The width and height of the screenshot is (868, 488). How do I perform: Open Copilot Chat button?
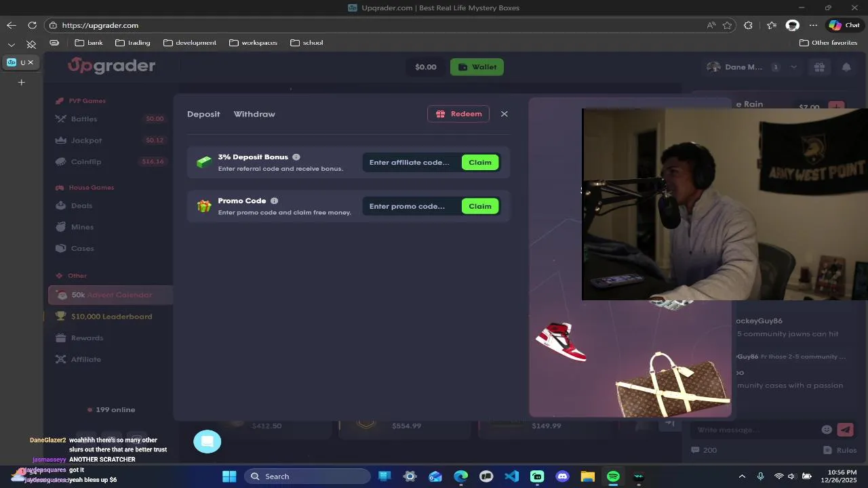(x=844, y=25)
